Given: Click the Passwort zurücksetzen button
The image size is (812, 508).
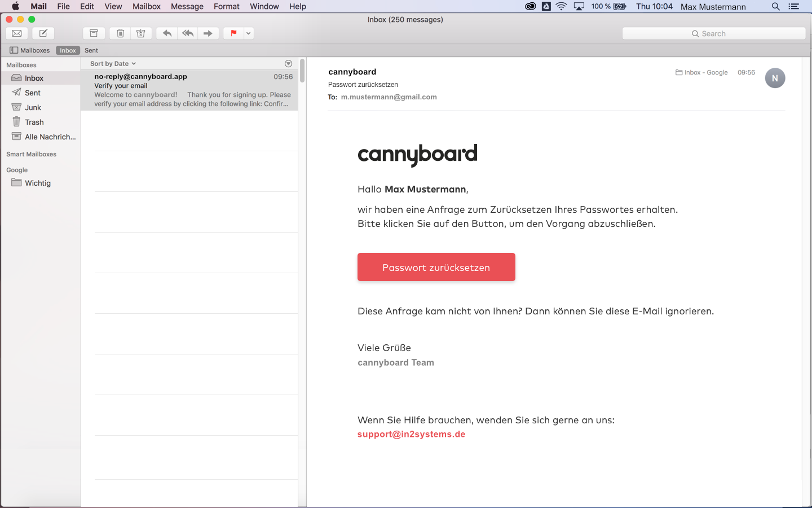Looking at the screenshot, I should [436, 267].
